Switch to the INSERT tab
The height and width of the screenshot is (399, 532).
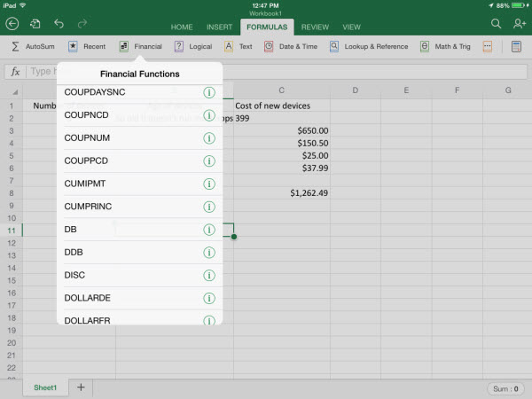[219, 27]
